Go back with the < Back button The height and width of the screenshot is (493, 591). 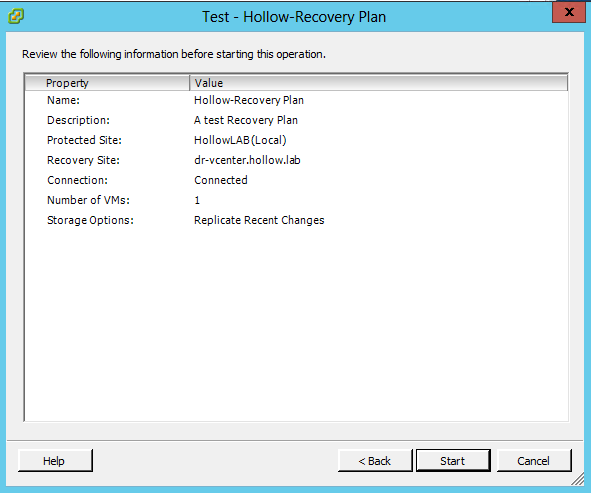click(375, 461)
